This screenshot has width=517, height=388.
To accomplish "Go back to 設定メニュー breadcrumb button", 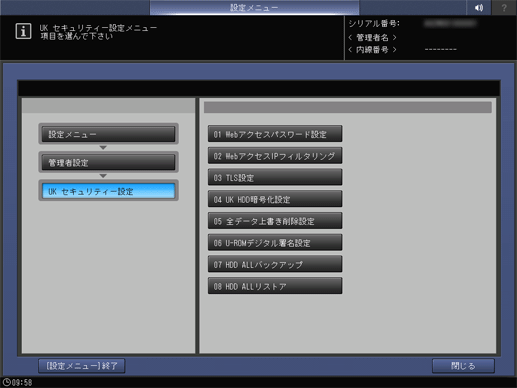I will tap(108, 134).
